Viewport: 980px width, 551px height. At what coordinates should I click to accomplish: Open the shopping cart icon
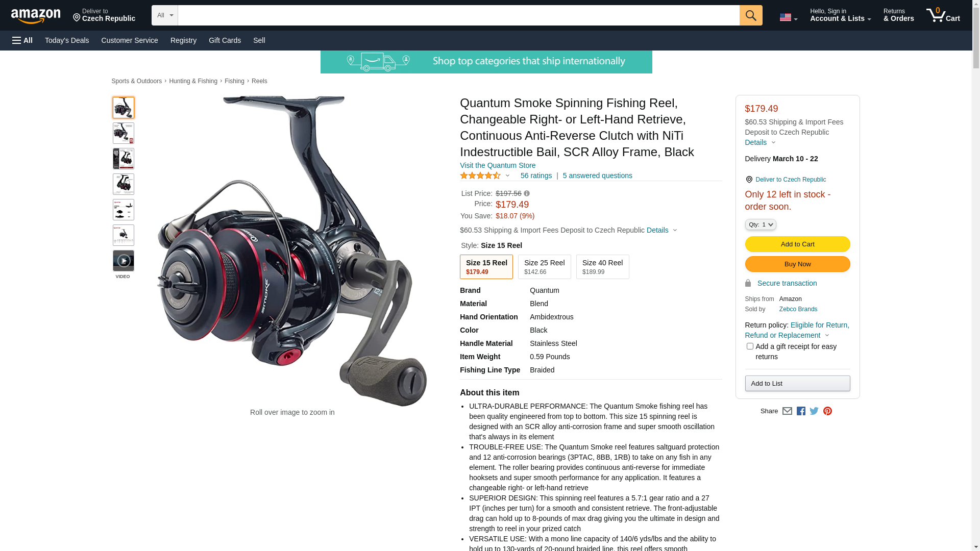tap(943, 15)
